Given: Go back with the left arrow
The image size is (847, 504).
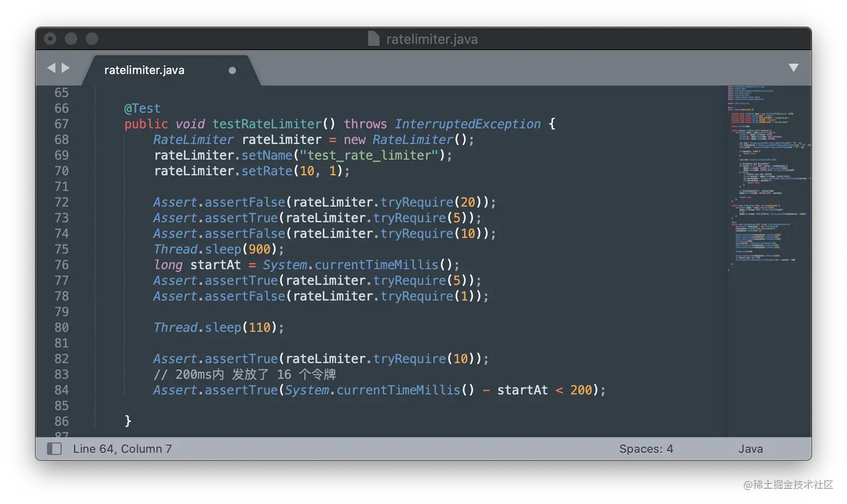Looking at the screenshot, I should [52, 68].
